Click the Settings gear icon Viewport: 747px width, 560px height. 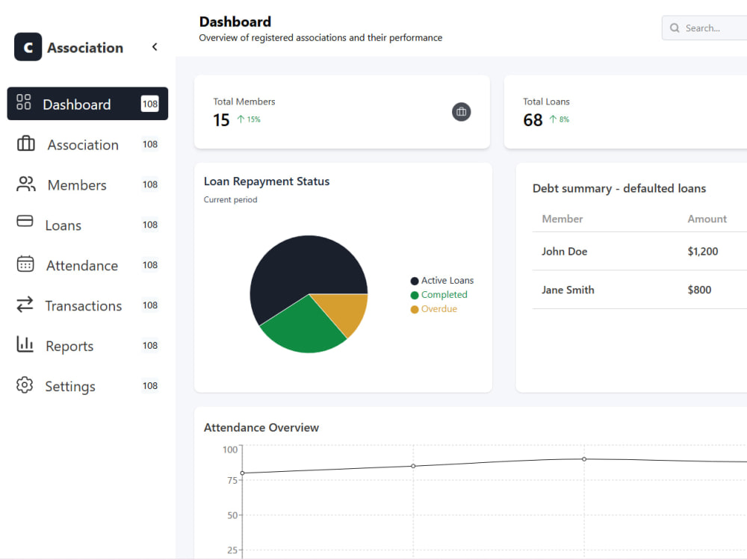click(x=25, y=385)
